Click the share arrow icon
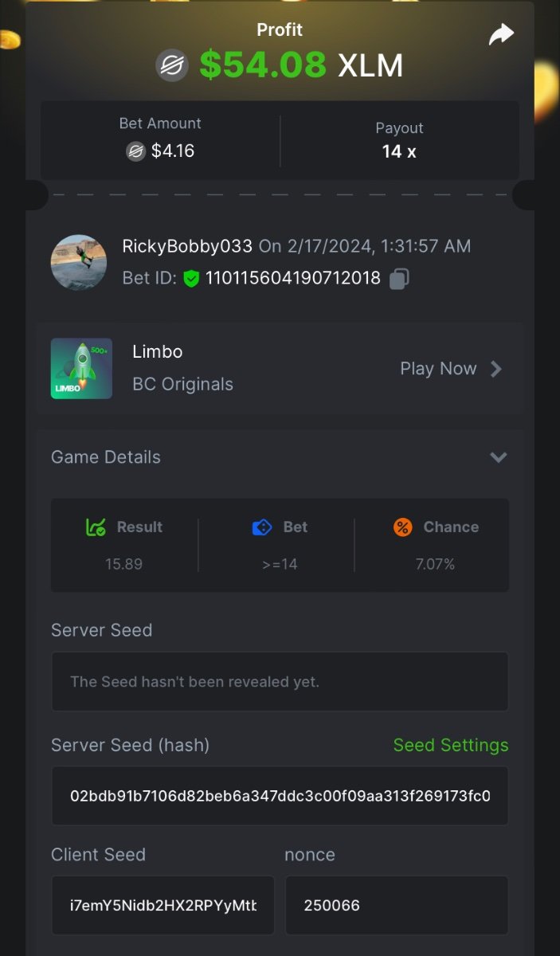560x956 pixels. coord(501,34)
